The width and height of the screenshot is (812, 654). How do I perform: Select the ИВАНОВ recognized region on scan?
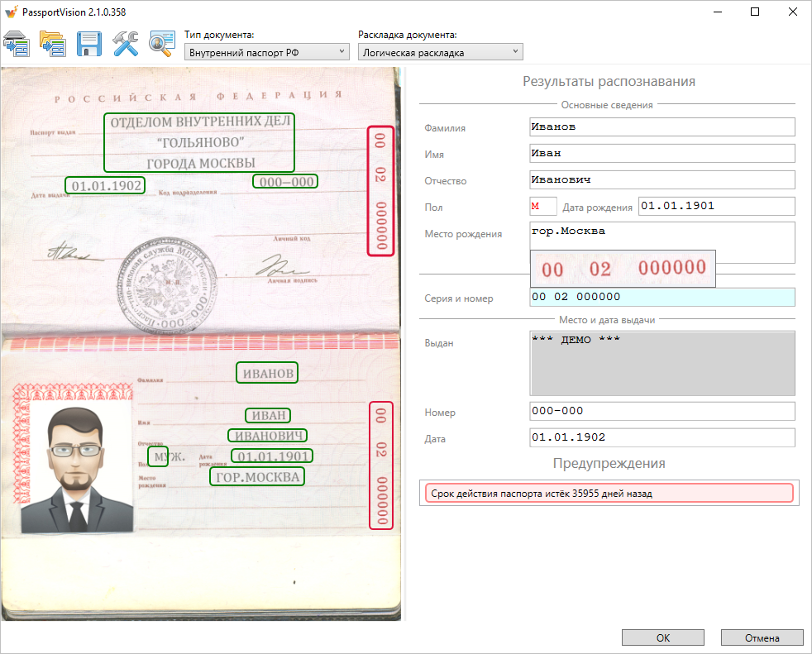point(267,373)
